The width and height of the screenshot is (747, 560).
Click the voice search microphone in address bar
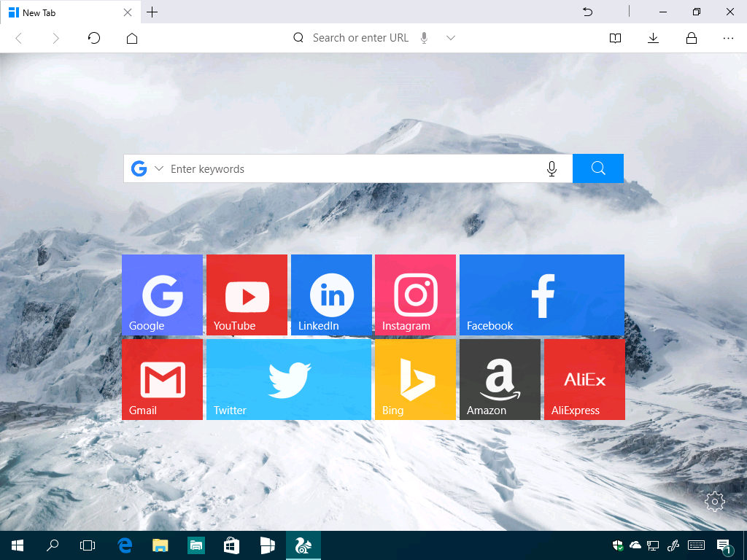pos(424,38)
